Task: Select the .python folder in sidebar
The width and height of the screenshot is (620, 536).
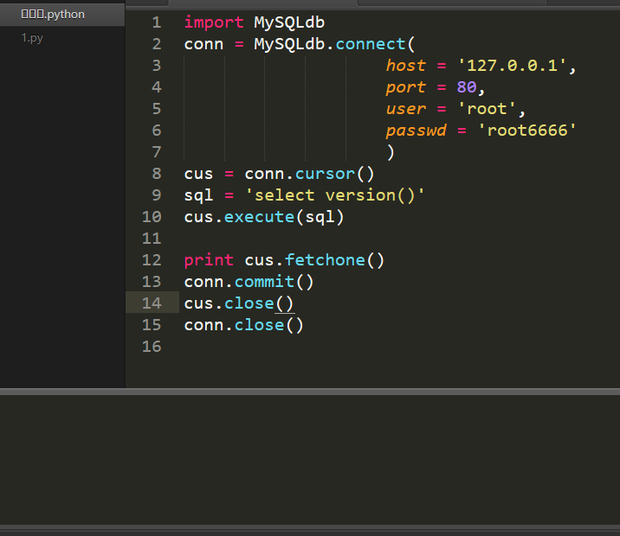Action: (x=53, y=14)
